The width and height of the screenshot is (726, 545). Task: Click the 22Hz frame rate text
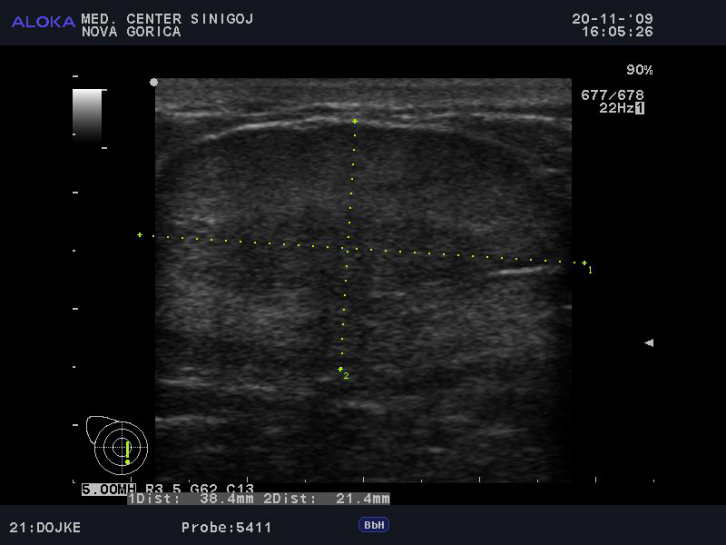(616, 108)
